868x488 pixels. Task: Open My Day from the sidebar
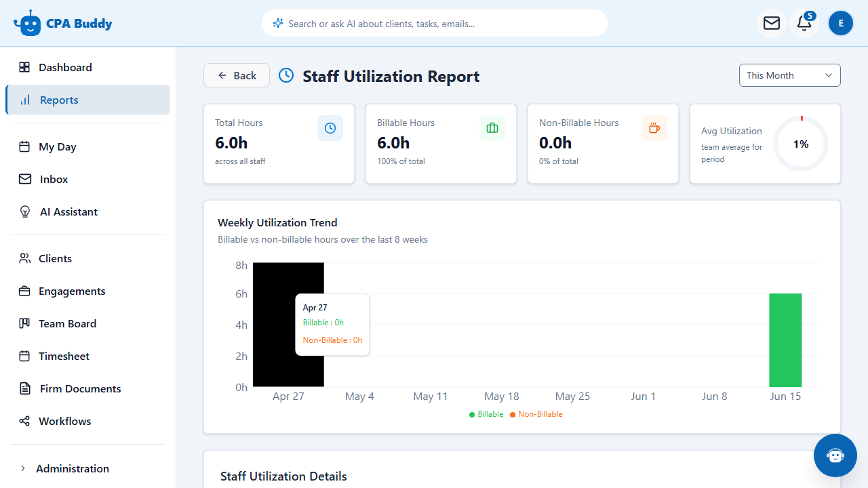coord(87,146)
